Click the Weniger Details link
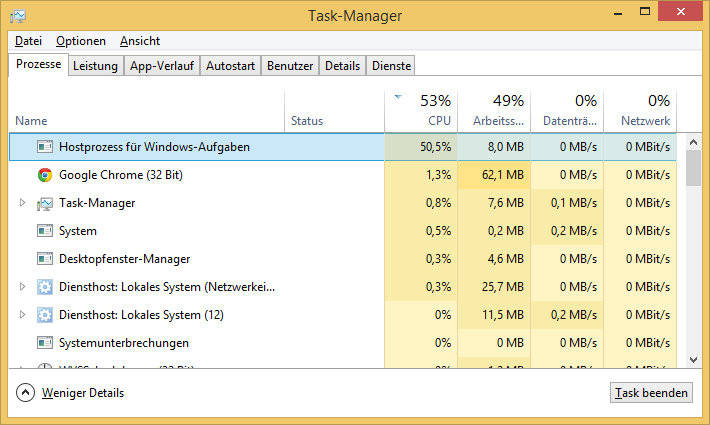 coord(83,393)
